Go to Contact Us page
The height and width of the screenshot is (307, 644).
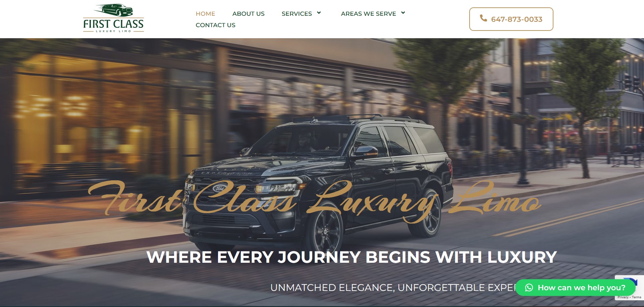pyautogui.click(x=215, y=25)
